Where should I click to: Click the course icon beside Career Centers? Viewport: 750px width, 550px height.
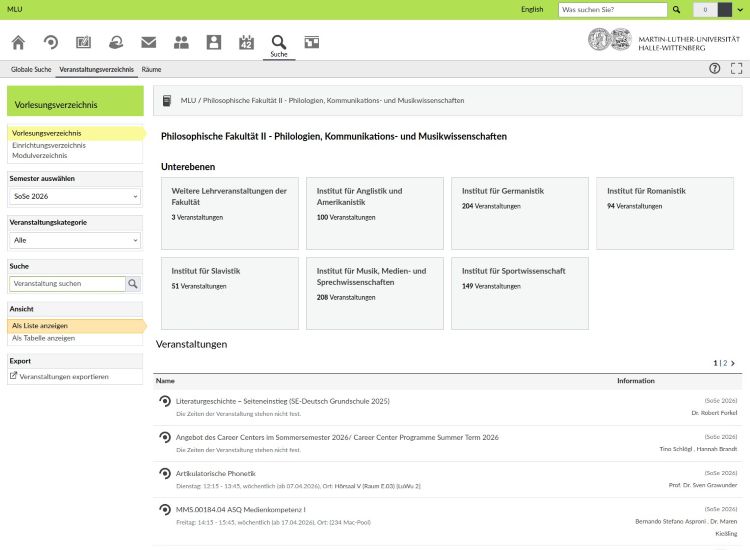pyautogui.click(x=165, y=437)
